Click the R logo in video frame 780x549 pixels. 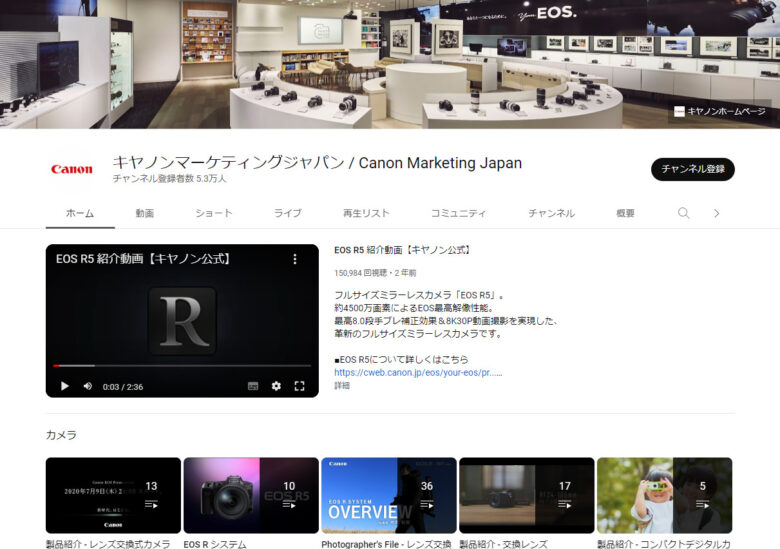point(183,321)
